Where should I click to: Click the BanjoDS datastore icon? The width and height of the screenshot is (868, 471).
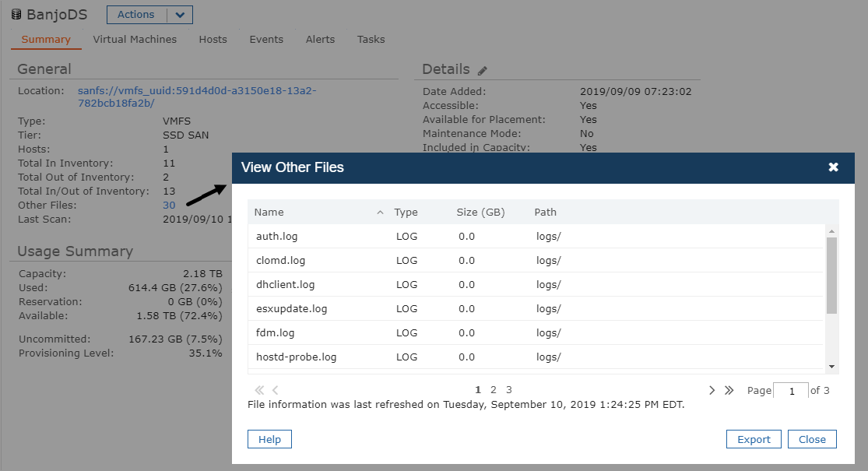pos(16,14)
